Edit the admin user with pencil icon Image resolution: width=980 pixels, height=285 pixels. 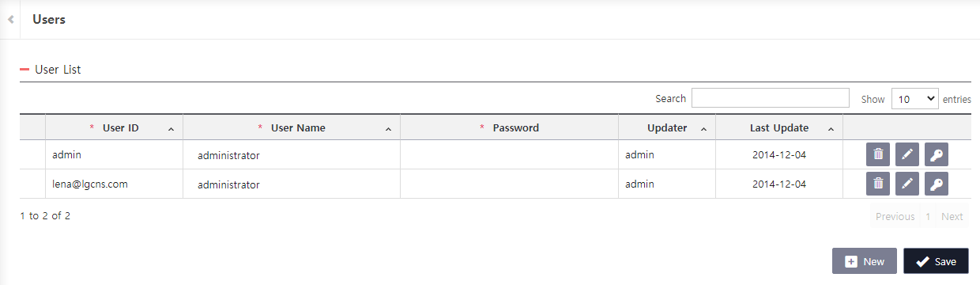907,155
